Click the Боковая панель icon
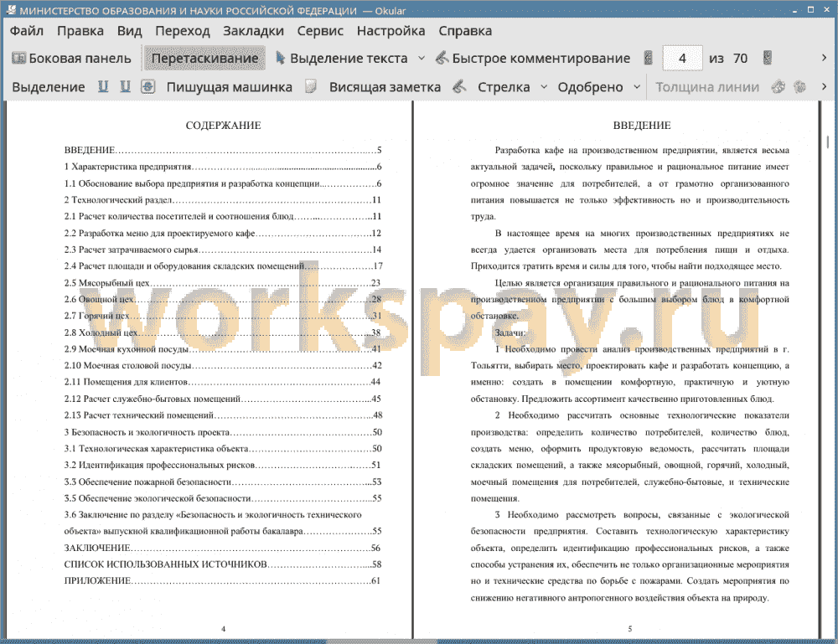Image resolution: width=838 pixels, height=644 pixels. (x=18, y=58)
